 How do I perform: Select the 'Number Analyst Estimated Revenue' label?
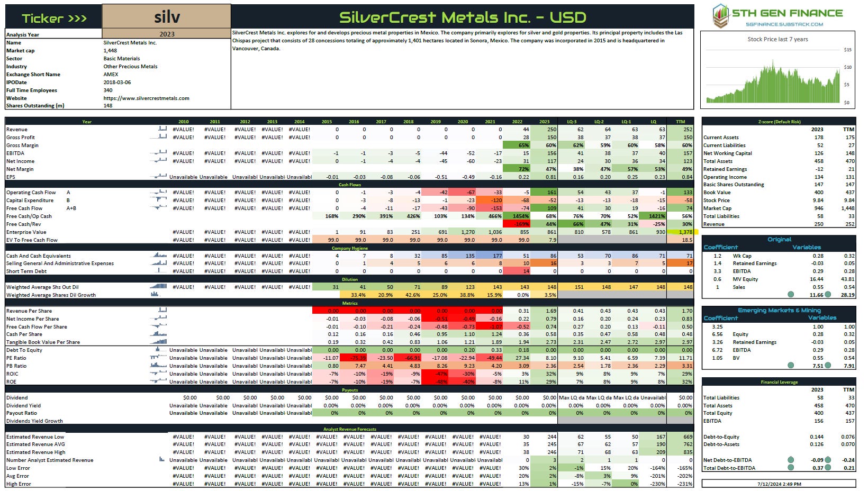pyautogui.click(x=50, y=460)
